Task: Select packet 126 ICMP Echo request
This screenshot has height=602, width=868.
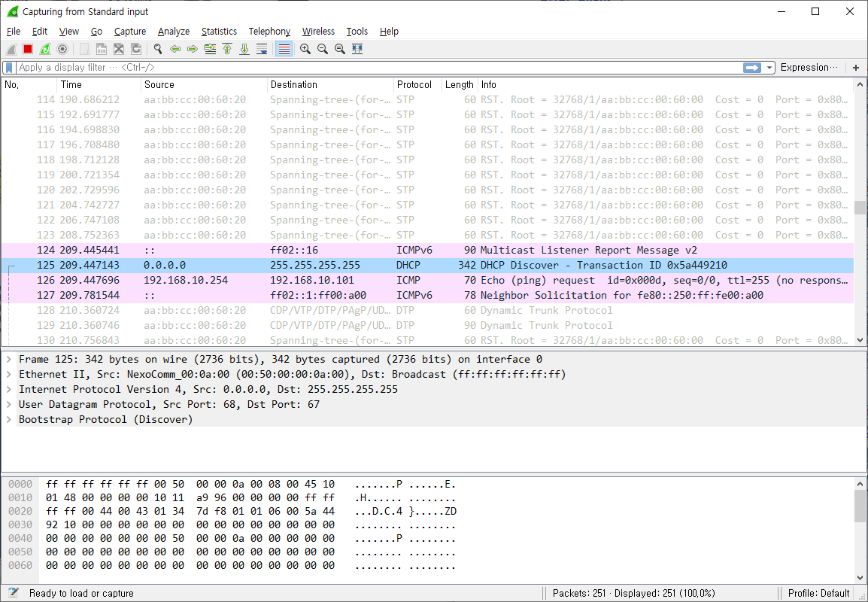Action: click(x=427, y=280)
